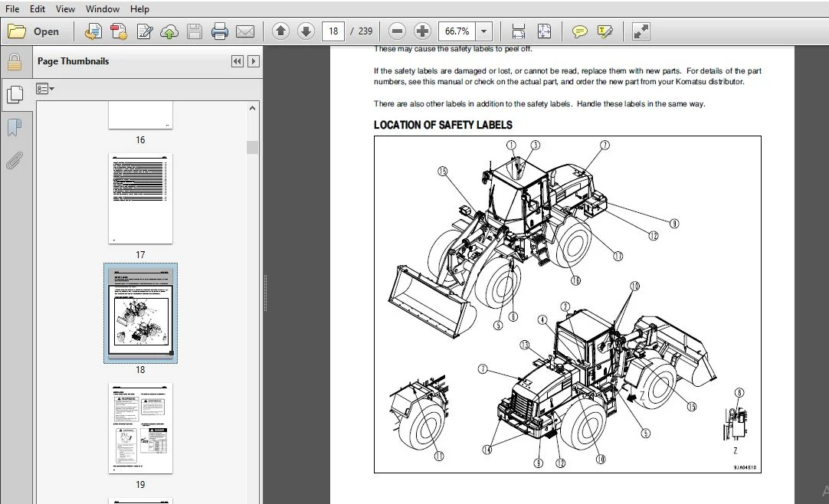Click the upload to cloud icon

(x=169, y=31)
